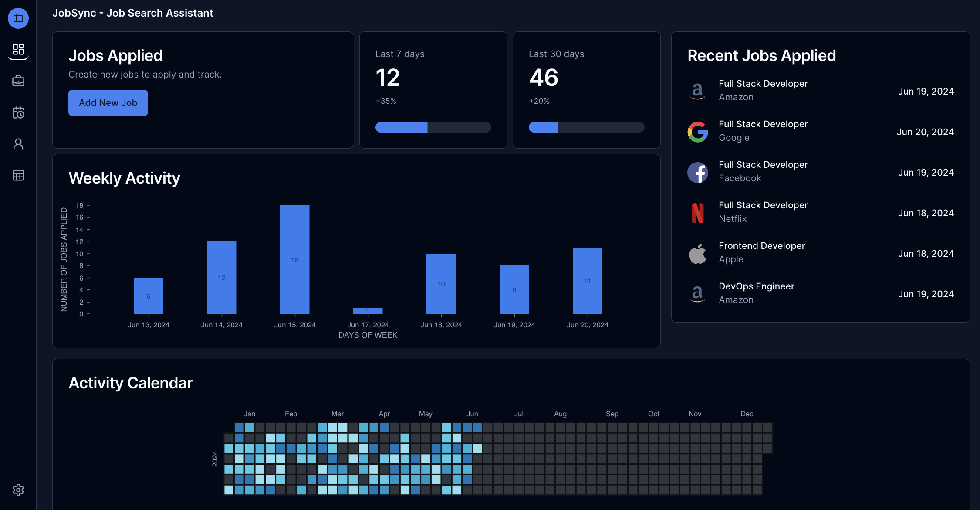Open My Jobs briefcase sidebar icon
980x510 pixels.
coord(18,81)
